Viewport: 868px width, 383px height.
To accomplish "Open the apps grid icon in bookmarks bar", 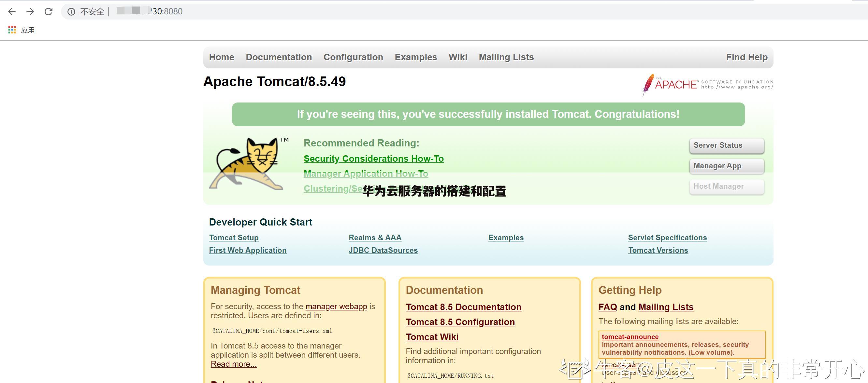I will coord(12,30).
